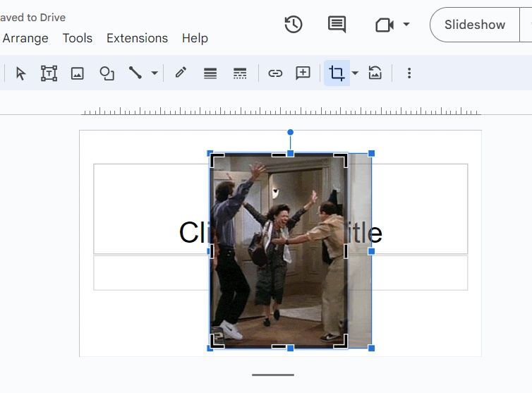This screenshot has height=393, width=532.
Task: Select the Line tool
Action: coord(135,73)
